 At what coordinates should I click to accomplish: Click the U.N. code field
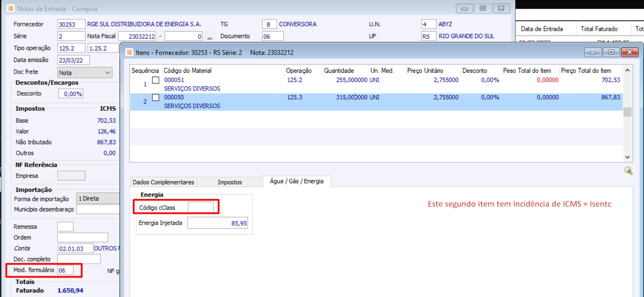pos(429,24)
